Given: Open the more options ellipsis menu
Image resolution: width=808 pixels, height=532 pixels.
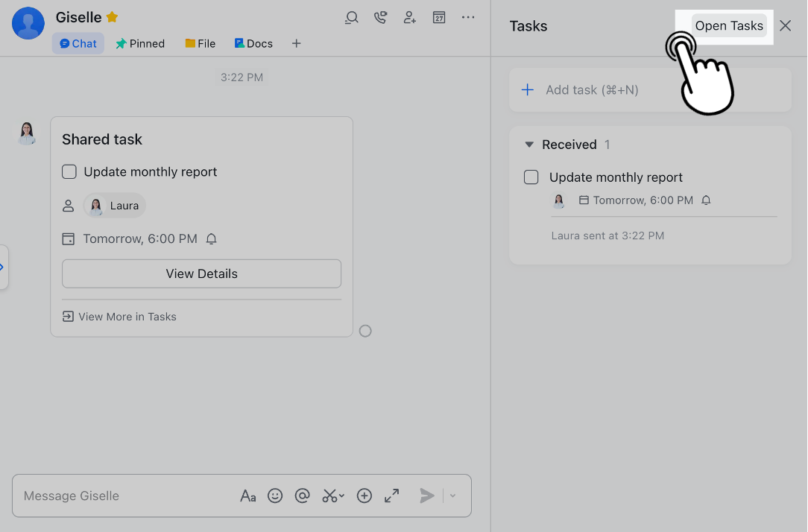Looking at the screenshot, I should pyautogui.click(x=468, y=17).
